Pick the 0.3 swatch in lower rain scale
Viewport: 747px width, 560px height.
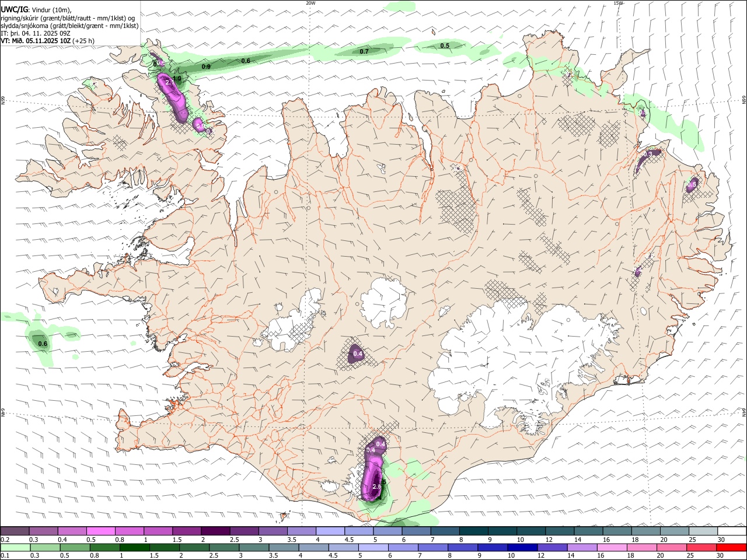(x=46, y=547)
